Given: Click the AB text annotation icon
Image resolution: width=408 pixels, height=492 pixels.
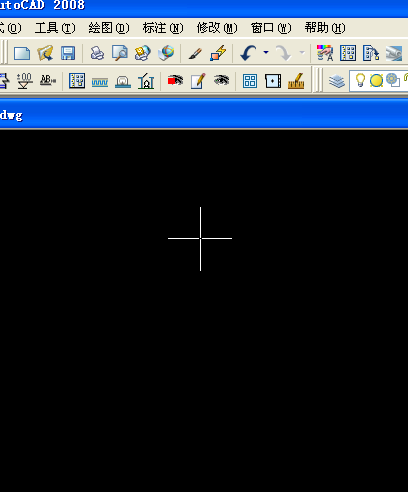Looking at the screenshot, I should (48, 81).
